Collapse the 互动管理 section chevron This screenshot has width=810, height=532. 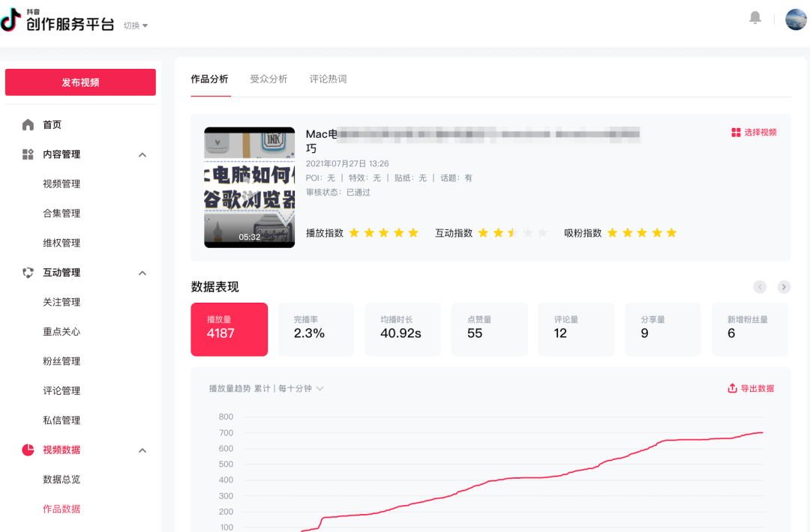coord(142,273)
